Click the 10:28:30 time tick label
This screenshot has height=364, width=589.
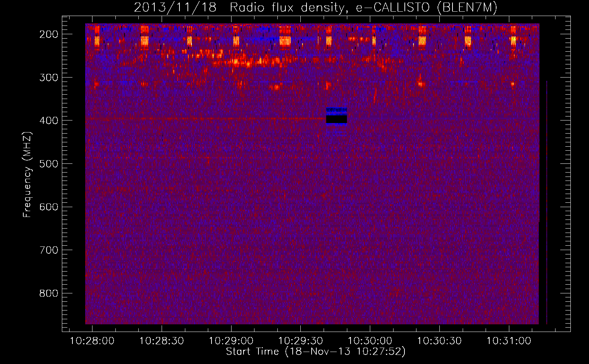click(x=162, y=341)
